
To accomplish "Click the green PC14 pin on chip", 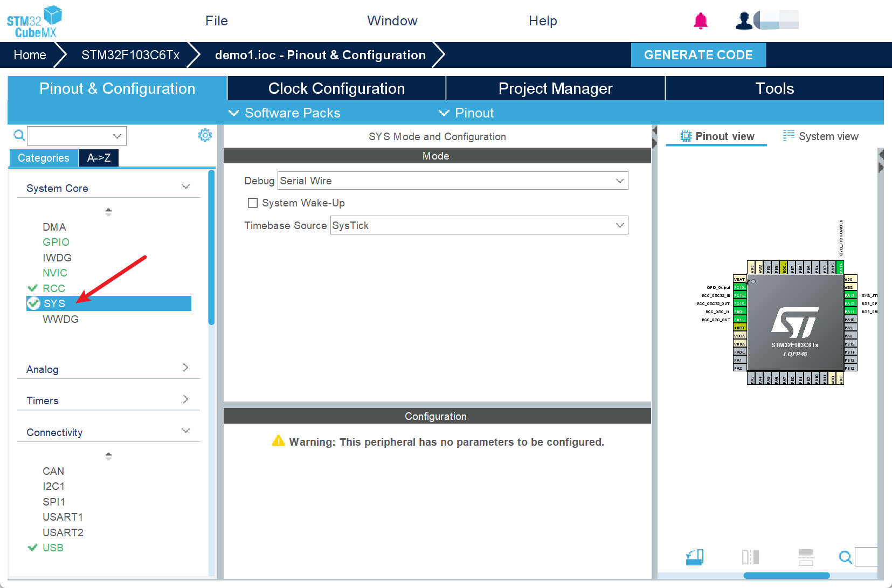I will pos(740,295).
